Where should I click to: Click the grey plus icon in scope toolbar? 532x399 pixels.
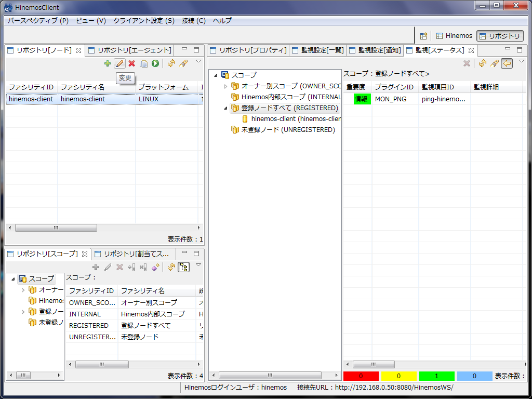(x=96, y=268)
